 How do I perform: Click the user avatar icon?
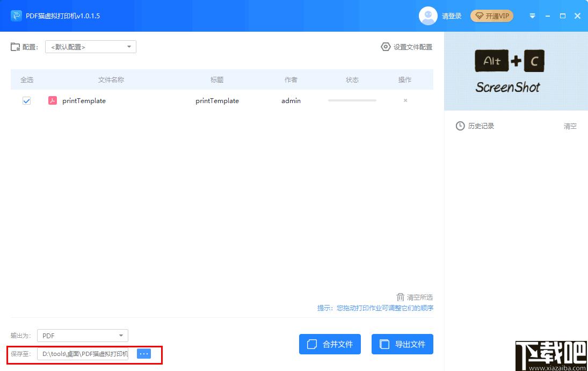pyautogui.click(x=428, y=16)
